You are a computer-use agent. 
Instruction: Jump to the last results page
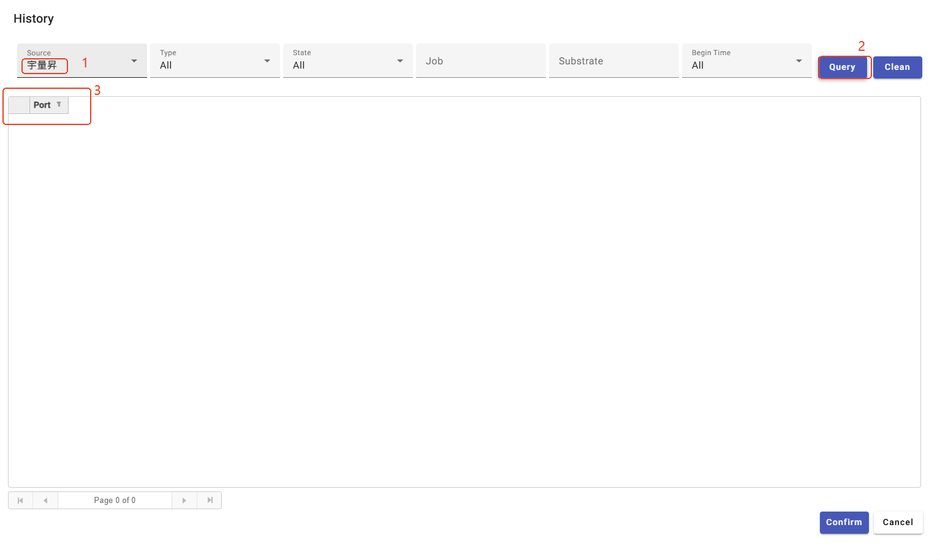[x=210, y=501]
